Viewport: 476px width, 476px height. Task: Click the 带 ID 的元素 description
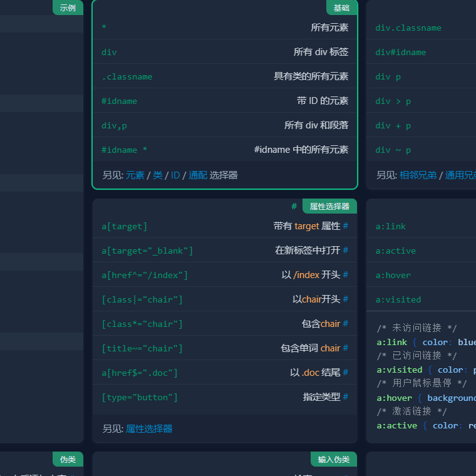tap(323, 101)
